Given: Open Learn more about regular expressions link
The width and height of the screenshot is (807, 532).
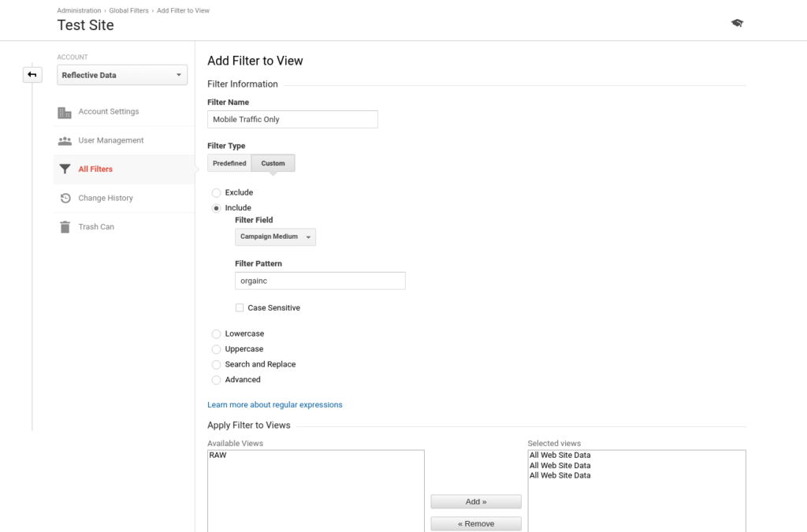Looking at the screenshot, I should 274,405.
